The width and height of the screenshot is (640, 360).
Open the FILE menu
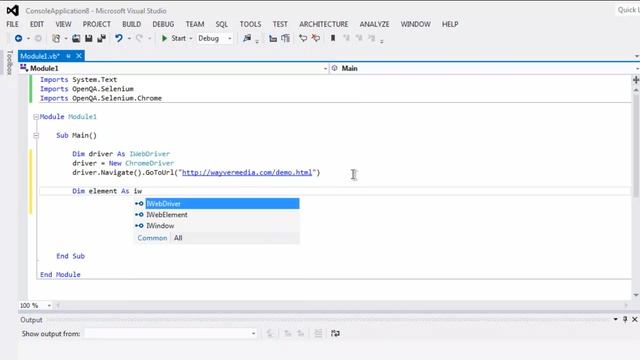12,24
